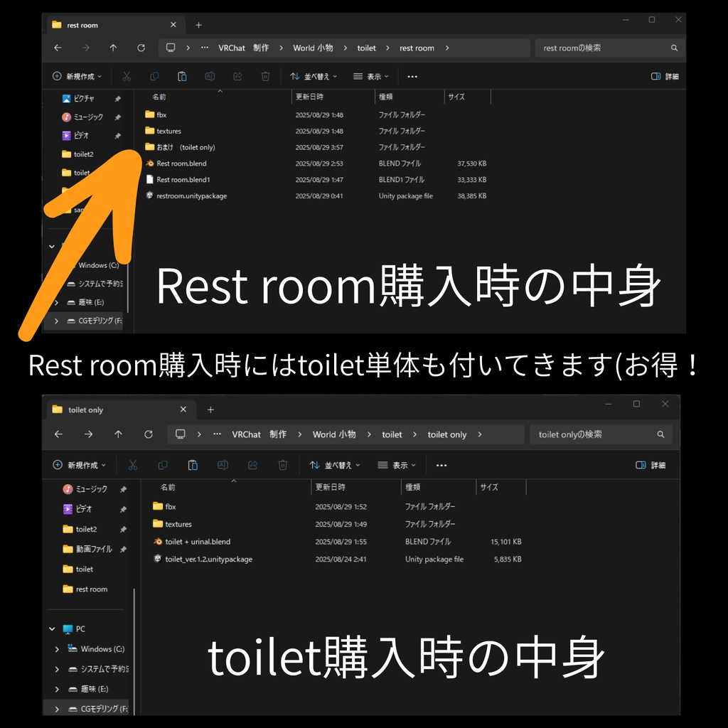Open the 並べ替え sort dropdown
This screenshot has width=728, height=728.
tap(316, 76)
